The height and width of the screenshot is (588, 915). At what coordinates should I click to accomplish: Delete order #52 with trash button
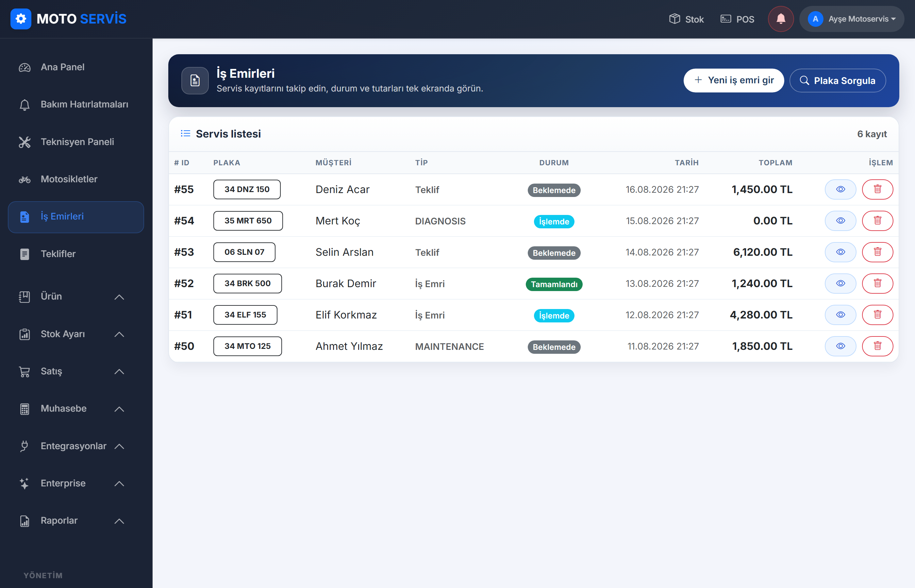[877, 283]
